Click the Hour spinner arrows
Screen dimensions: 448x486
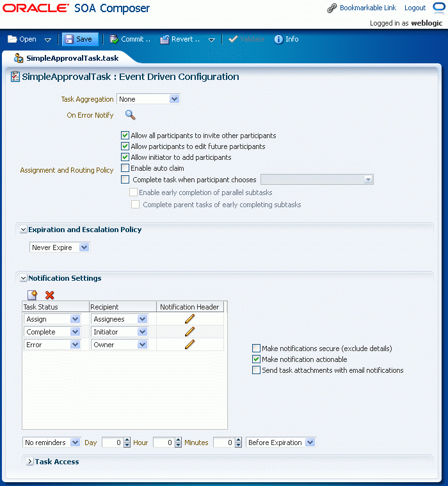178,443
